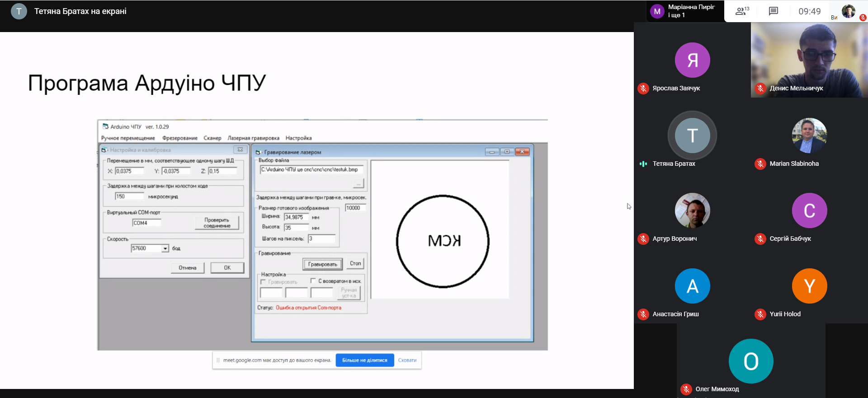
Task: Click Олег Мимоход's teal avatar
Action: [750, 361]
